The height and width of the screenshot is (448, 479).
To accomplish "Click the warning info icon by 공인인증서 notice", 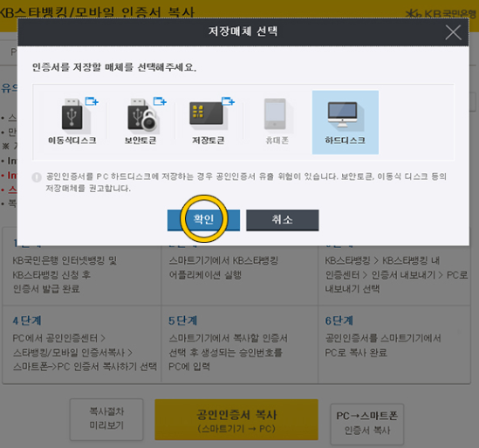I will [x=37, y=177].
